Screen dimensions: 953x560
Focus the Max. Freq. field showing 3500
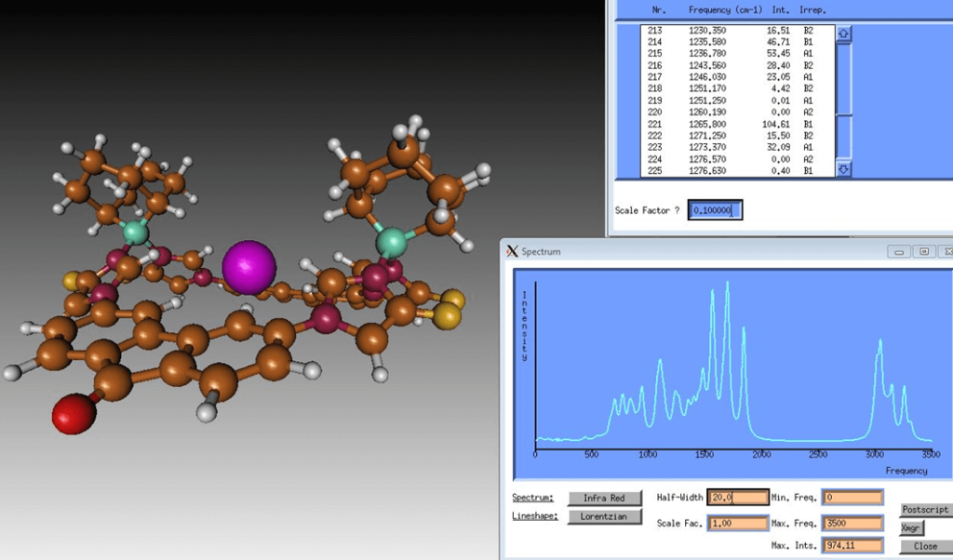pos(852,523)
